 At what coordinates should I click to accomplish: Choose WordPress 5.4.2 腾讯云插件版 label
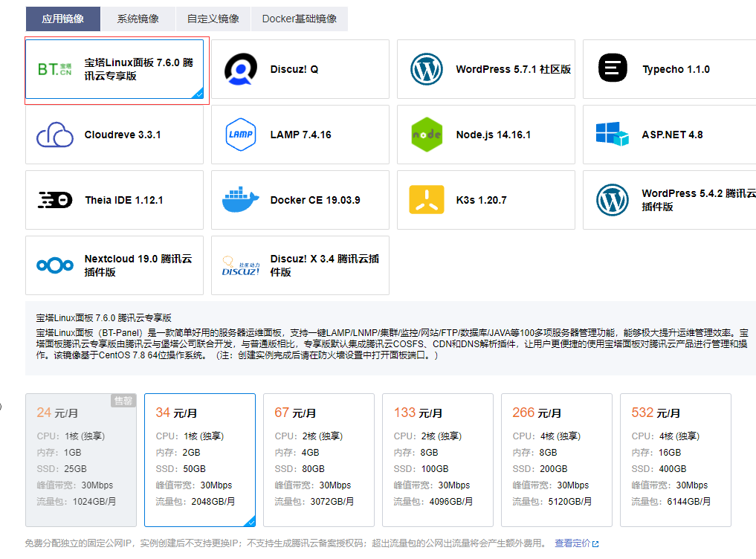point(699,200)
